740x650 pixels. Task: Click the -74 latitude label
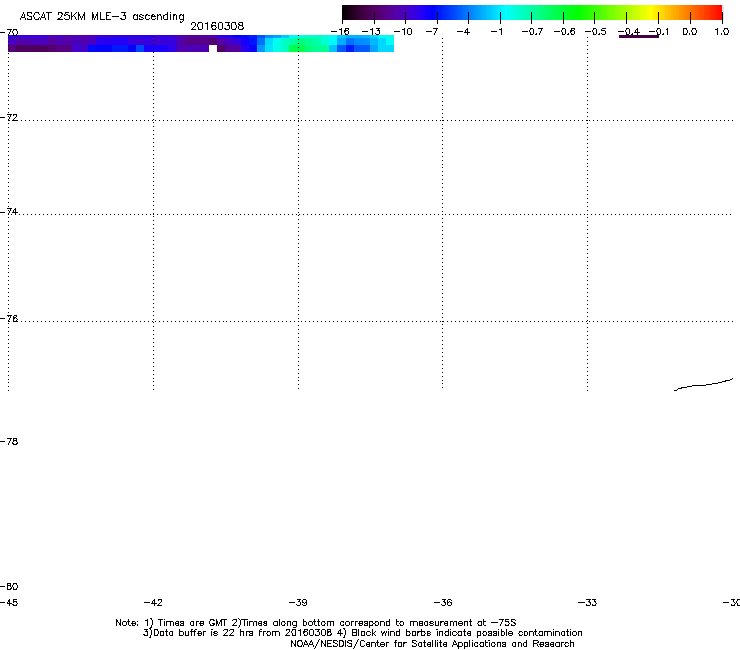pyautogui.click(x=9, y=211)
